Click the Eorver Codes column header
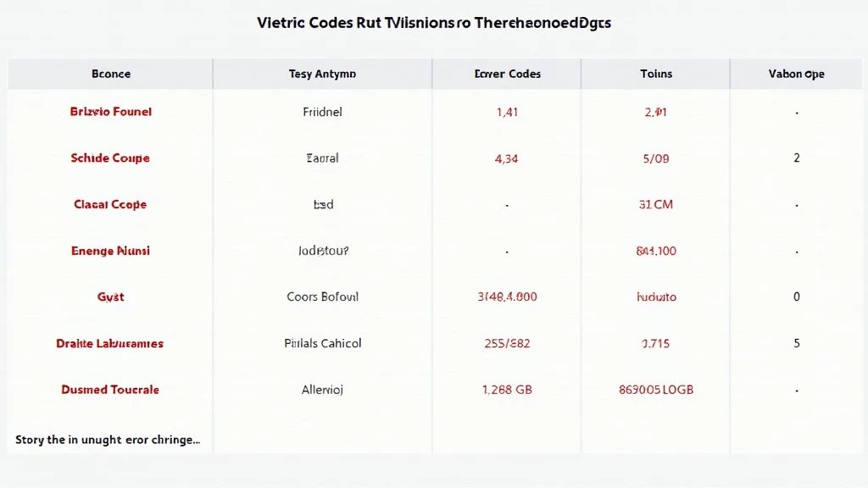 507,74
